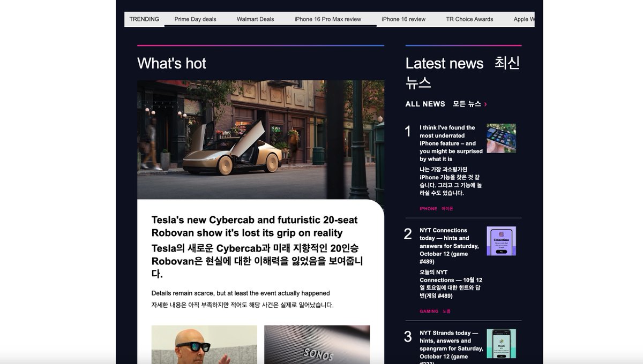This screenshot has width=643, height=364.
Task: Open the TR Choice Awards section
Action: (x=470, y=19)
